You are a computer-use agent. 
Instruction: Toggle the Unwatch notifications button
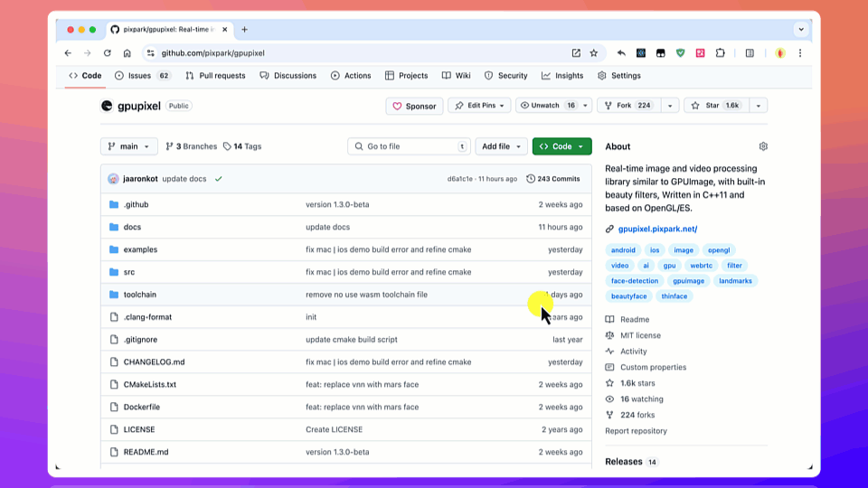[546, 106]
